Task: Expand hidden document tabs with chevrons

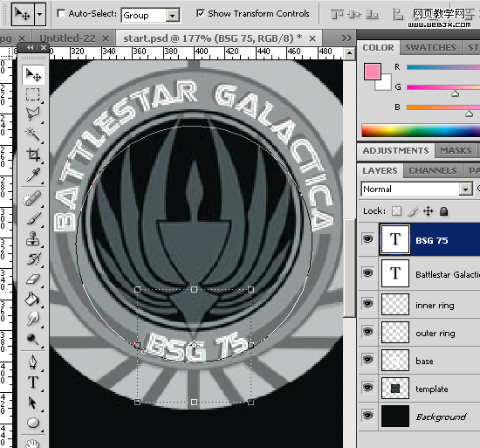Action: tap(346, 38)
